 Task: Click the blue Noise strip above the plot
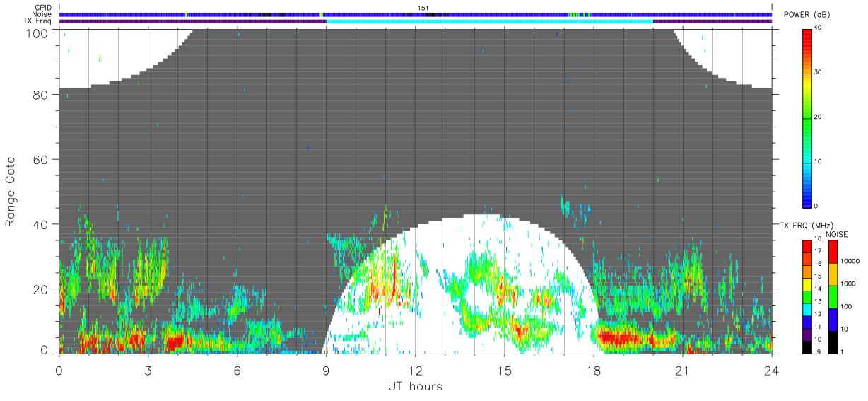[416, 14]
